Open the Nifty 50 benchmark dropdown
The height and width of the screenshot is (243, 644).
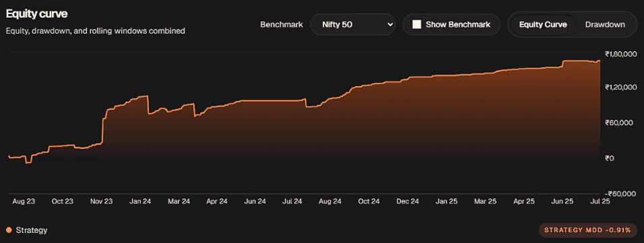click(x=352, y=25)
